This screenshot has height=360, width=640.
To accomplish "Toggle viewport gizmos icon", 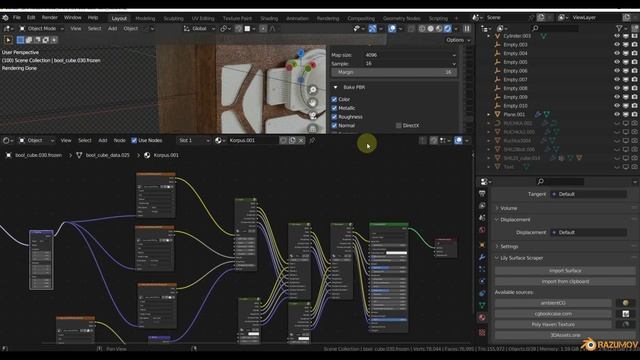I will (x=372, y=29).
